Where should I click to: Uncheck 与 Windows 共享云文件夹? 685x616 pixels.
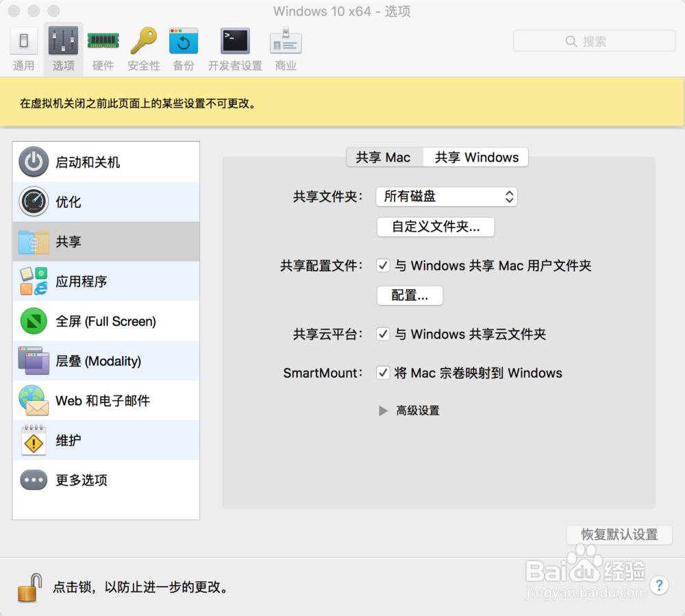coord(383,334)
